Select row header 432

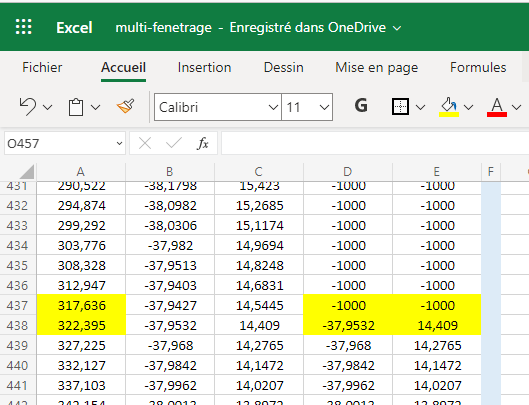18,206
